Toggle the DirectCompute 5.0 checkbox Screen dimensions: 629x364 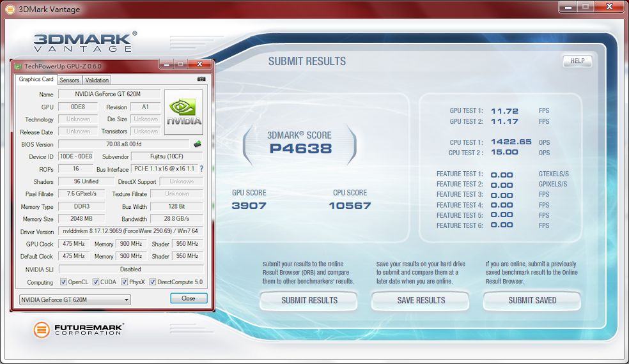click(153, 282)
